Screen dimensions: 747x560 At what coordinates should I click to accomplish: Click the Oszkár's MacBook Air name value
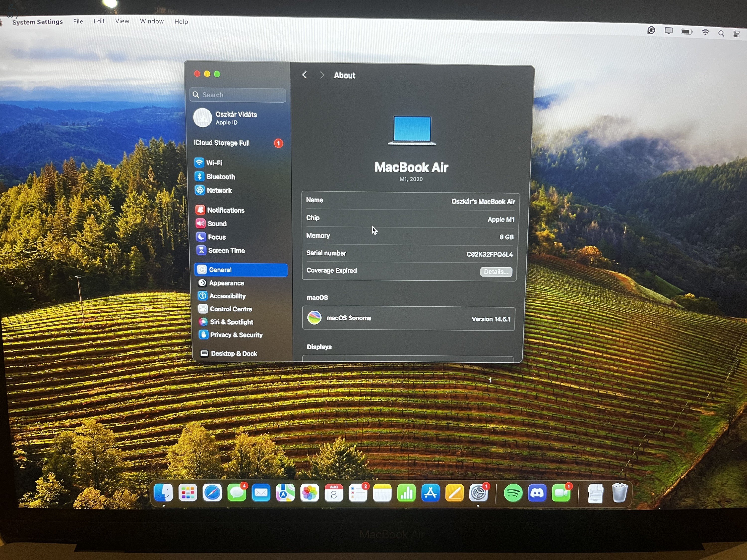[483, 202]
